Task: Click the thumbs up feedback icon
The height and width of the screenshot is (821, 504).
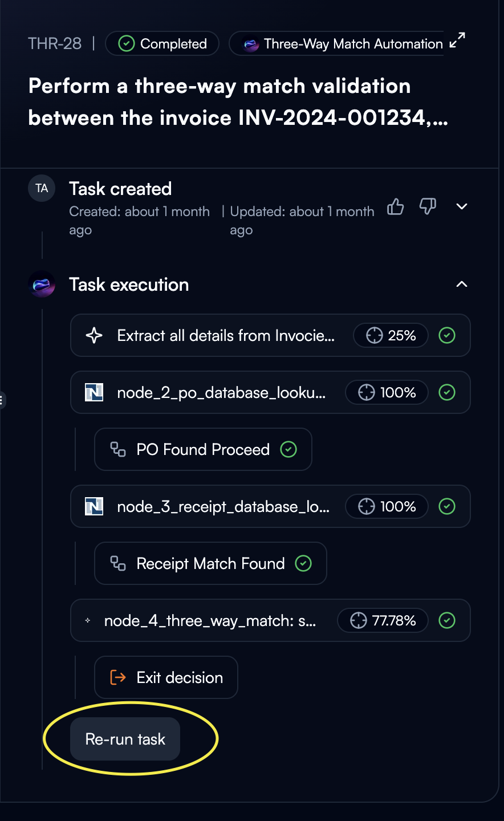Action: point(395,206)
